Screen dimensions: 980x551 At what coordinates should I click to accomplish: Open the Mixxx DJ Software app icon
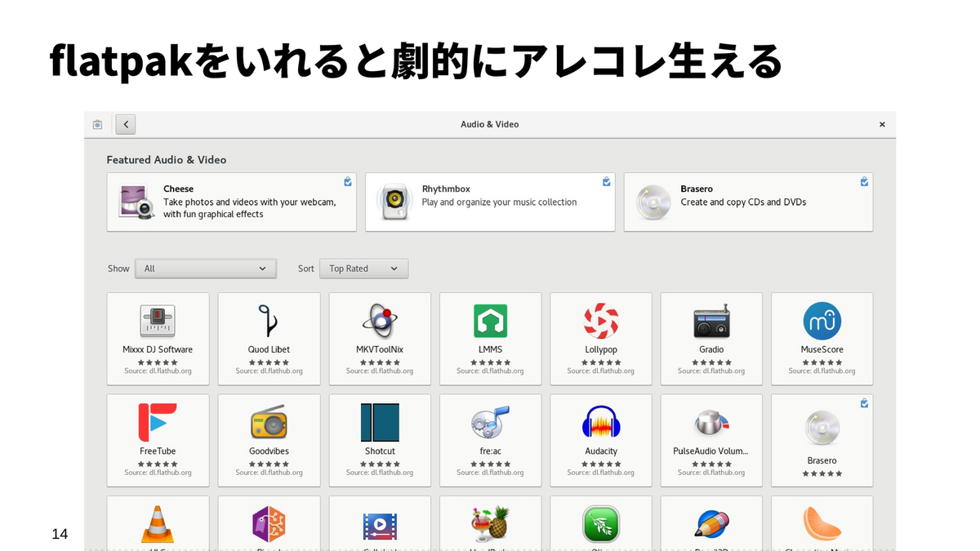point(158,321)
